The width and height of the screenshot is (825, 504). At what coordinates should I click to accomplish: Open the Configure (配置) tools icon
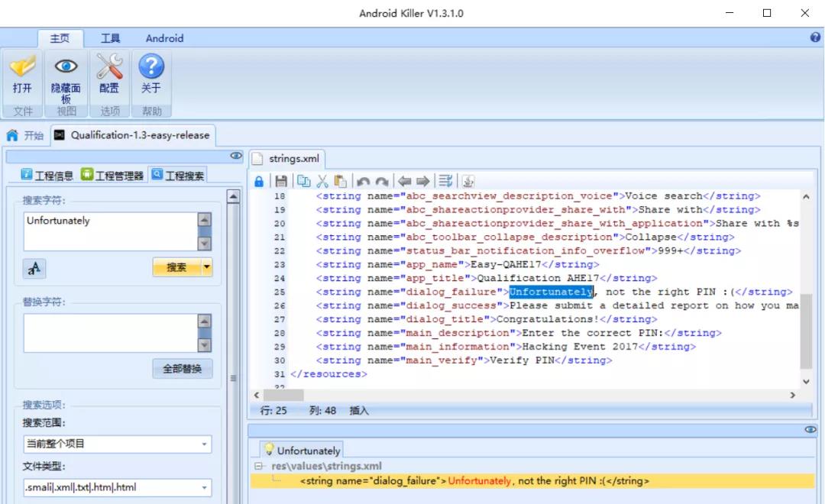pos(109,66)
